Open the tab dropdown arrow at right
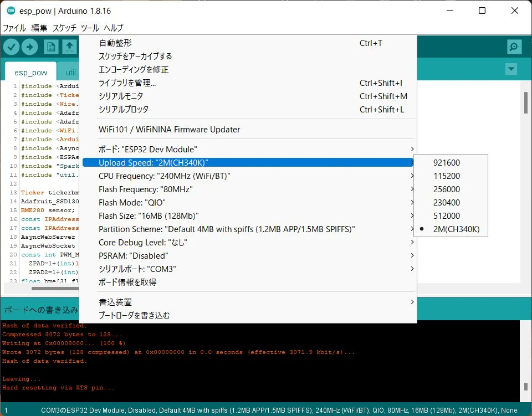Screen dimensions: 532x416 [x=511, y=69]
